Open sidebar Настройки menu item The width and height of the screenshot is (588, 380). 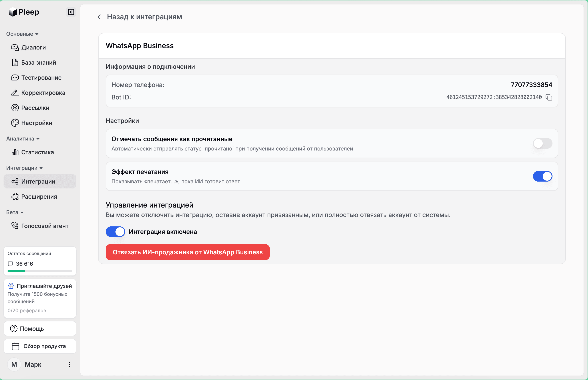(x=40, y=123)
